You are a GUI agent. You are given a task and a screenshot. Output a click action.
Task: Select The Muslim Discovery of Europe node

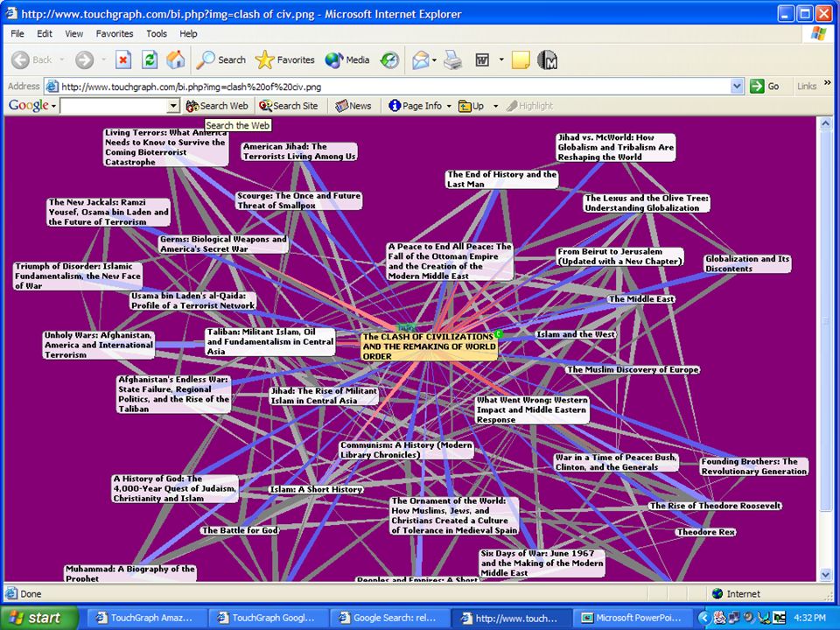click(x=633, y=369)
